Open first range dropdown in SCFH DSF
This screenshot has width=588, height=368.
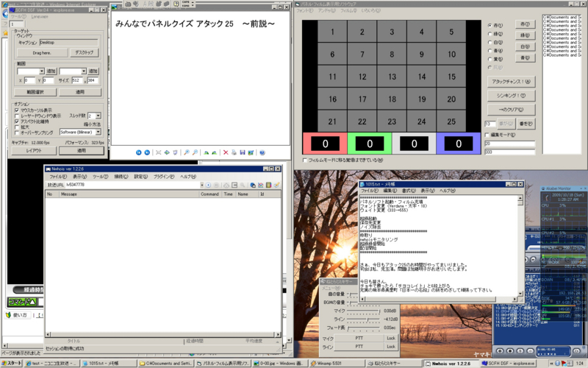[42, 71]
